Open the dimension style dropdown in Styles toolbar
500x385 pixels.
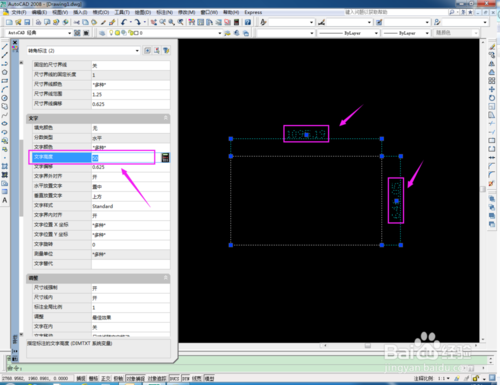(x=369, y=22)
